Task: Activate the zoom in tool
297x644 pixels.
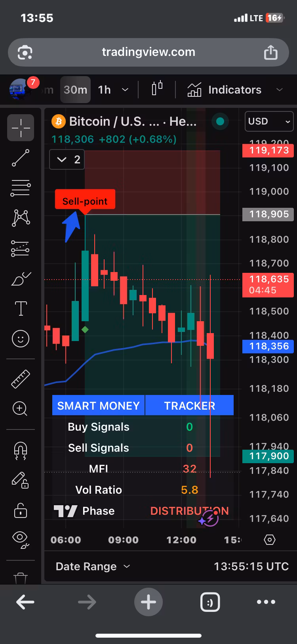Action: click(21, 408)
